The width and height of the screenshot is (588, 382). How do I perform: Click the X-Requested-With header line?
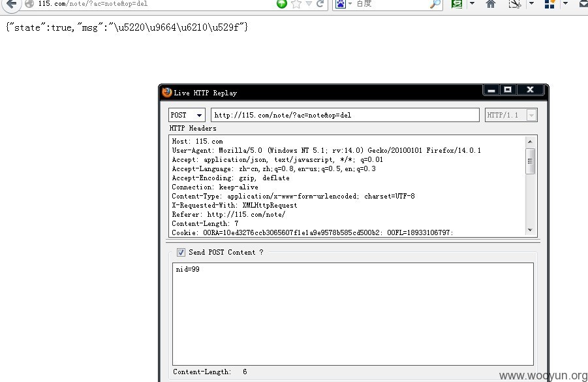click(234, 205)
